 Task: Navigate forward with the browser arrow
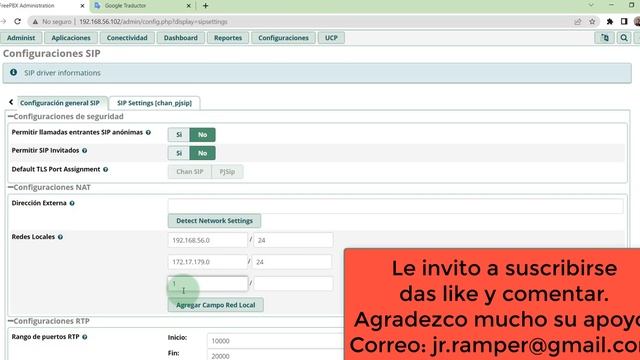tap(3, 21)
